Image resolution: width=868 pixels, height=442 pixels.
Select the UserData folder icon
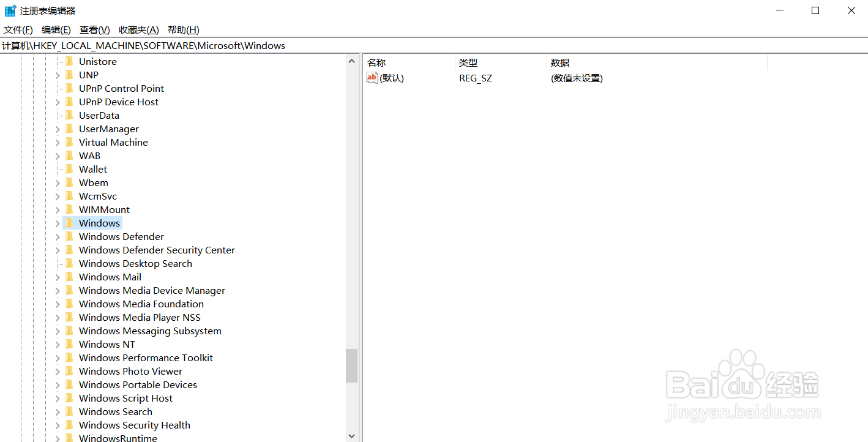pyautogui.click(x=69, y=115)
